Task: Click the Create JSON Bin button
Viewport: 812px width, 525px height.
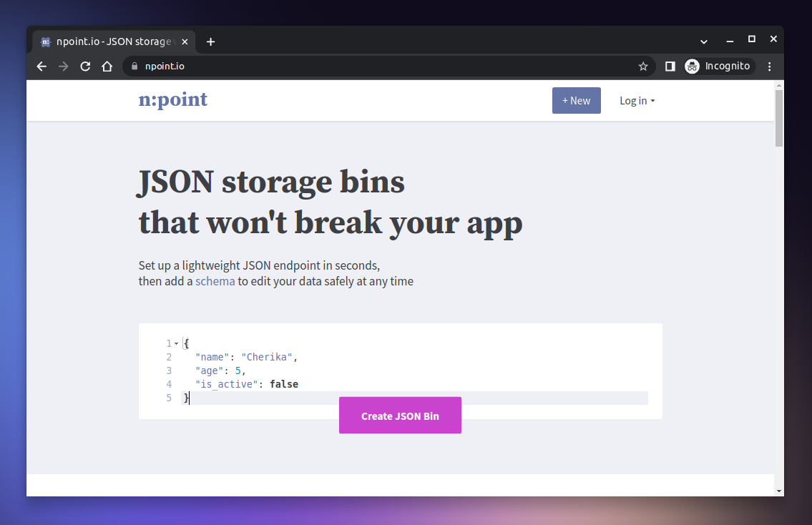Action: (x=400, y=416)
